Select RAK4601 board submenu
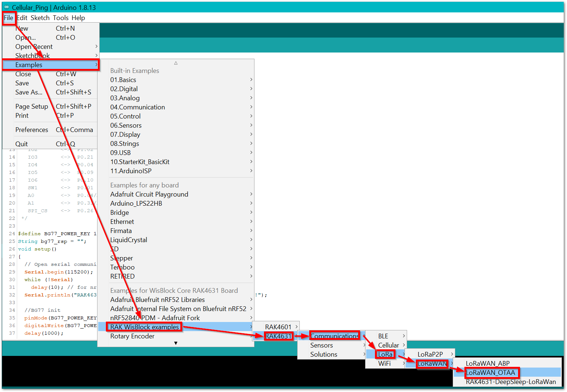 tap(276, 327)
